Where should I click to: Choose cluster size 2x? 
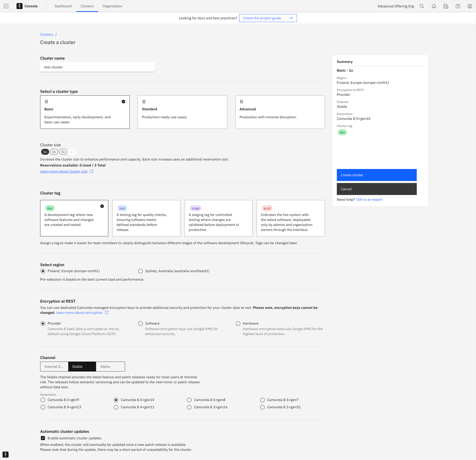tap(54, 152)
